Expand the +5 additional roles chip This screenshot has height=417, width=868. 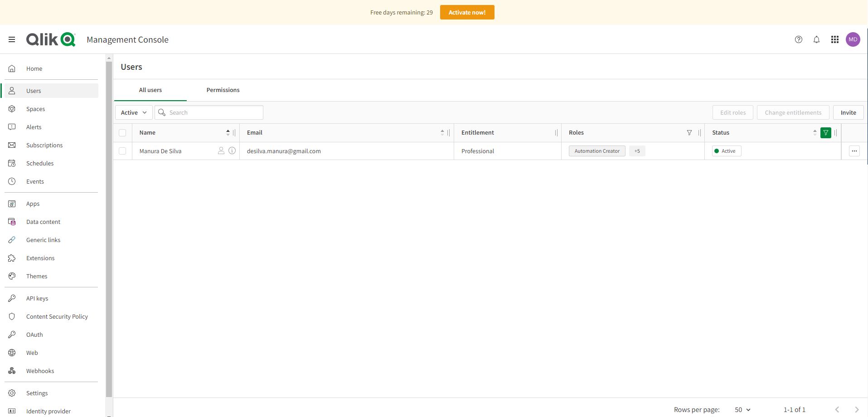coord(637,151)
